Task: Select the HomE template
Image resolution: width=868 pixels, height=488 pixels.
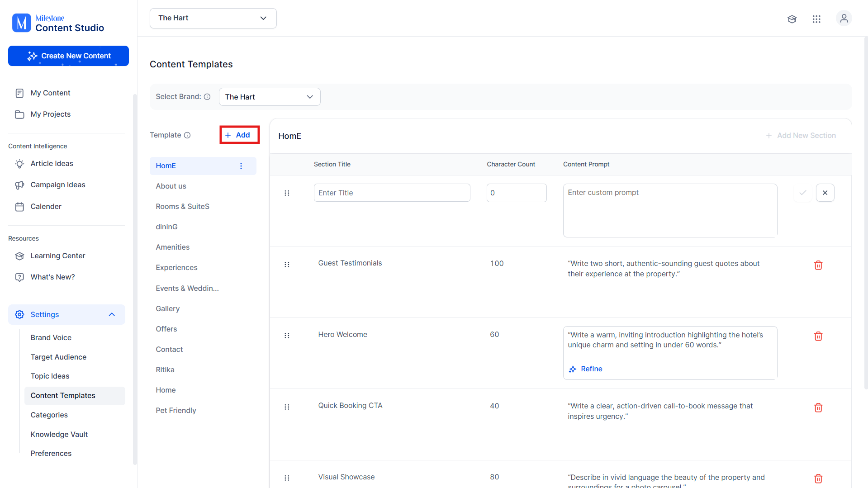Action: (203, 166)
